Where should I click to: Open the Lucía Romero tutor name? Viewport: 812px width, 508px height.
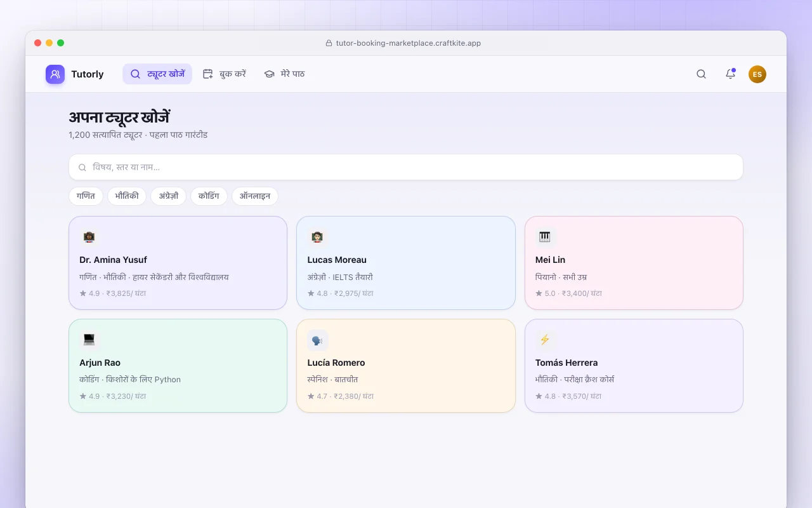tap(336, 363)
